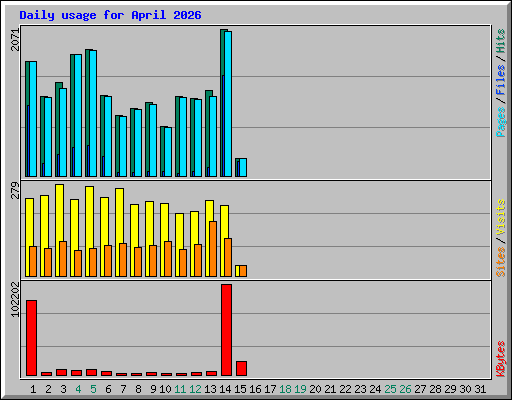Viewport: 512px width, 400px height.
Task: Click the KBytes legend label
Action: coord(501,359)
